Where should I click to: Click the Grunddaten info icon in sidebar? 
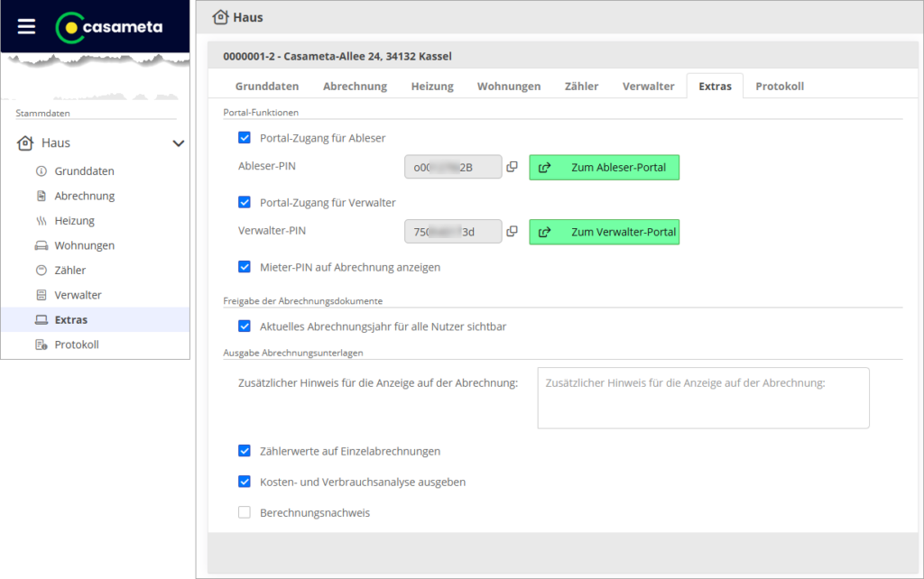pos(42,171)
